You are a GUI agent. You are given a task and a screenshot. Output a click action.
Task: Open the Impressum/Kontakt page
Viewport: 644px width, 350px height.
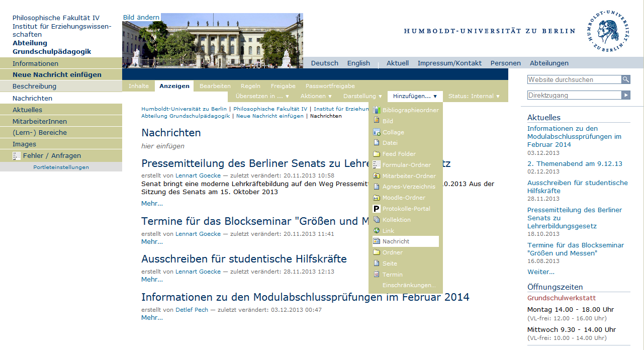[x=449, y=63]
